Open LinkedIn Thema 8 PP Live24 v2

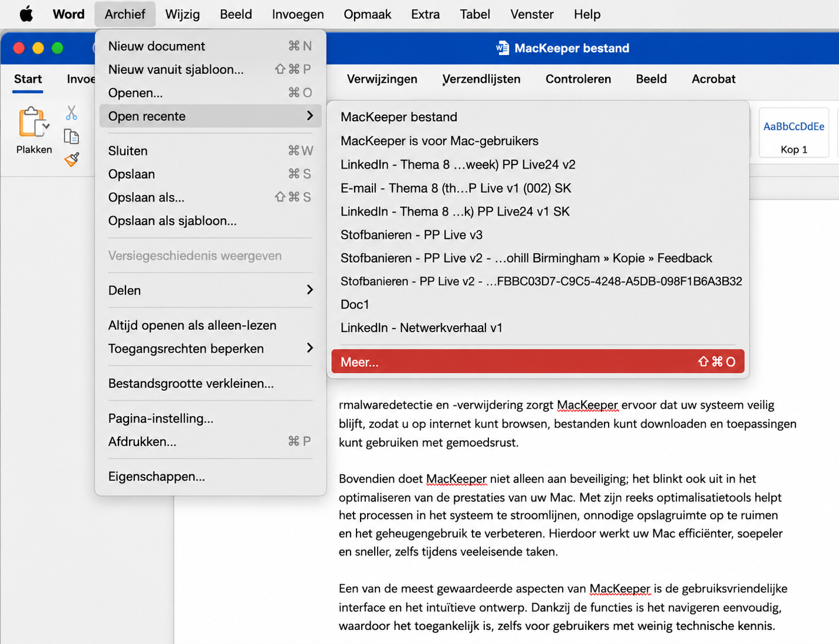pos(538,165)
